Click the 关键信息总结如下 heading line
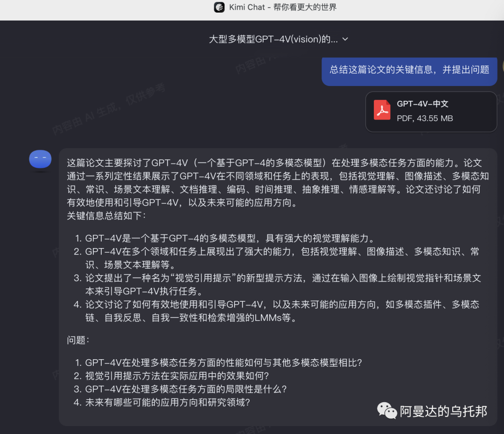 click(x=106, y=216)
